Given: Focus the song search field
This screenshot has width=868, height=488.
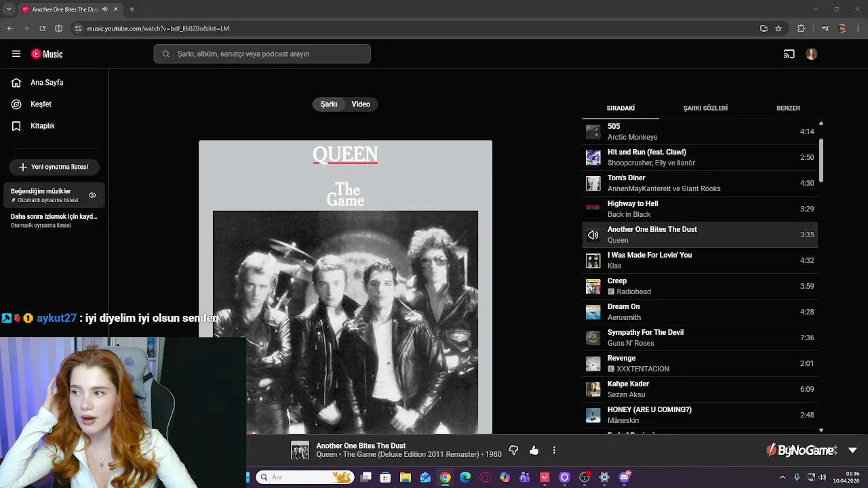Looking at the screenshot, I should click(262, 54).
